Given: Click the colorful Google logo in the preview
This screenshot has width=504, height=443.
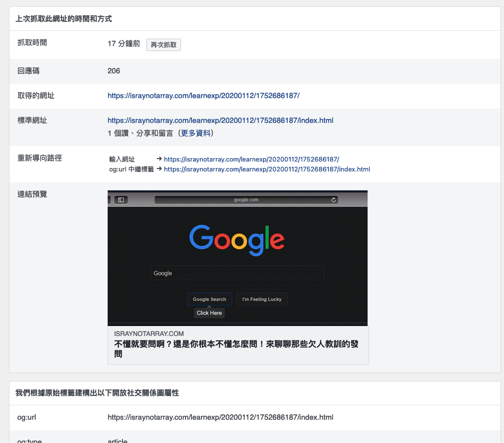Looking at the screenshot, I should (237, 240).
